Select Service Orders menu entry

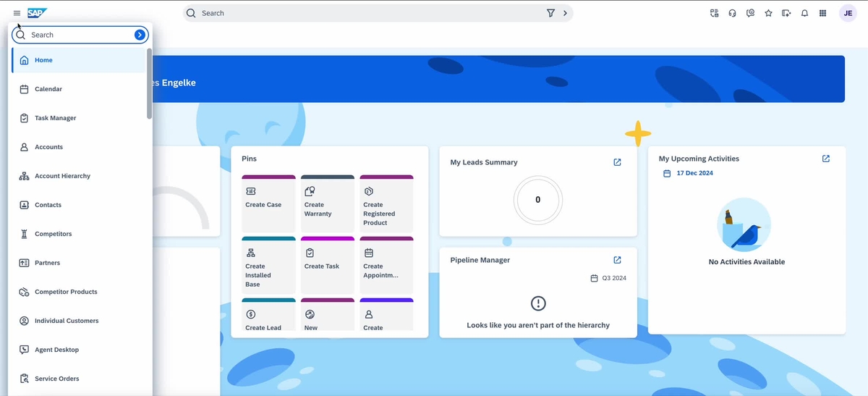coord(78,379)
